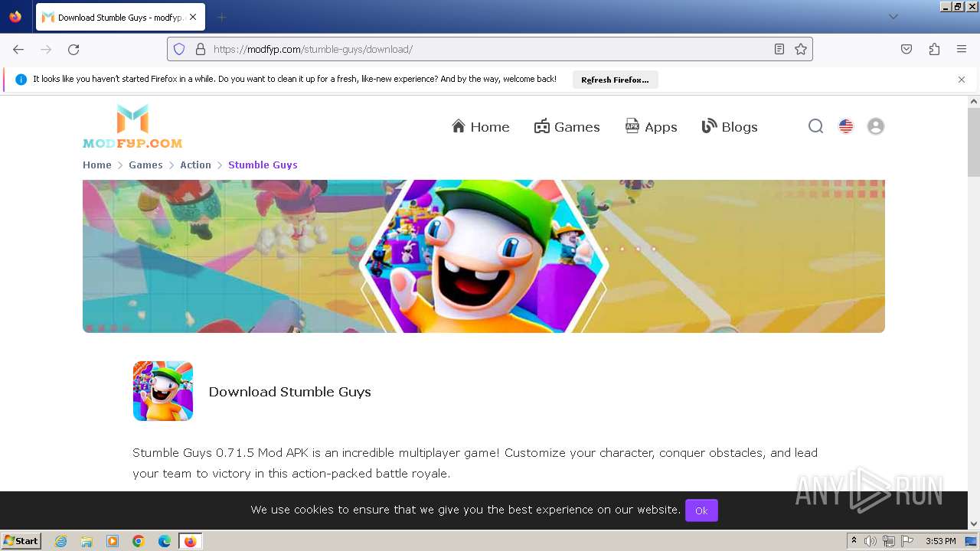Open a new tab

point(221,17)
